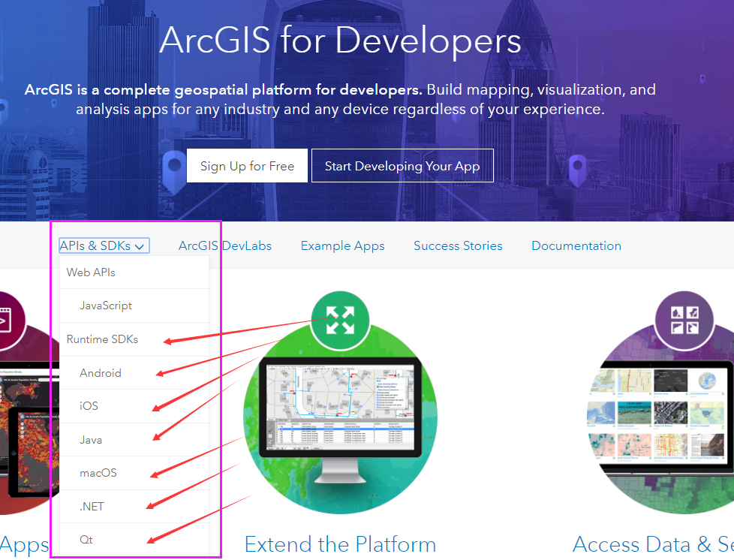Open the ArcGIS DevLabs tab
This screenshot has width=734, height=560.
click(x=224, y=245)
